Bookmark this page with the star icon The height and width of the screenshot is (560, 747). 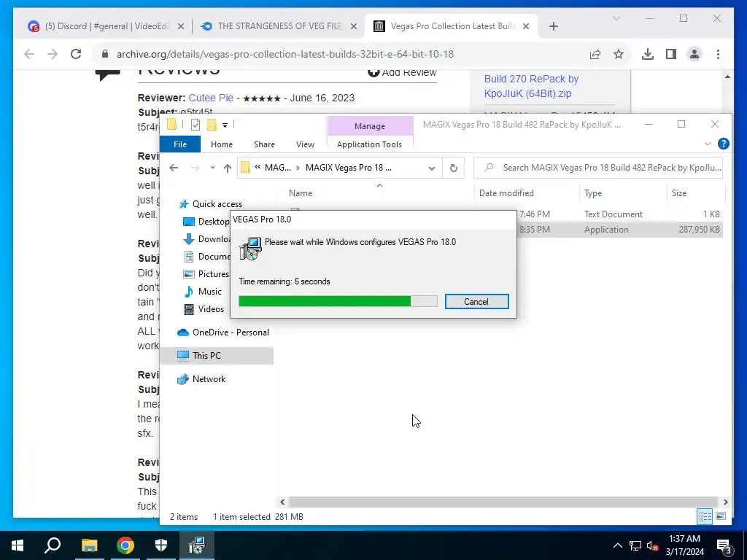pos(619,54)
